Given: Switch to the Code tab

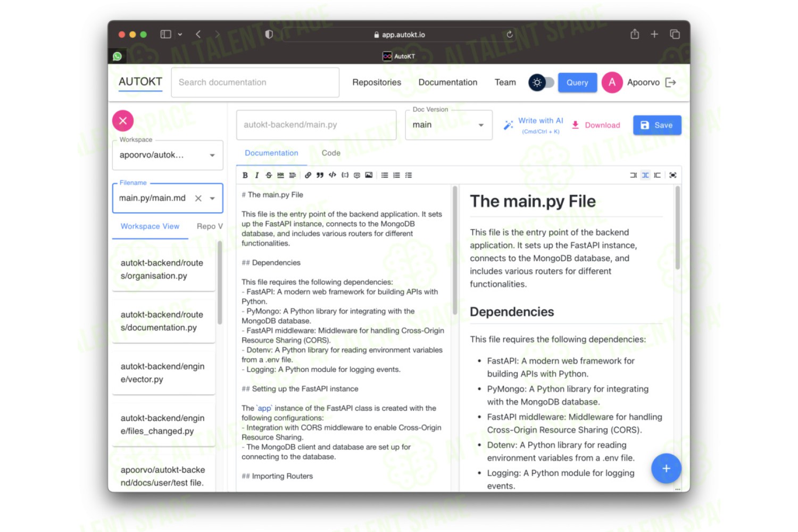Looking at the screenshot, I should tap(331, 153).
